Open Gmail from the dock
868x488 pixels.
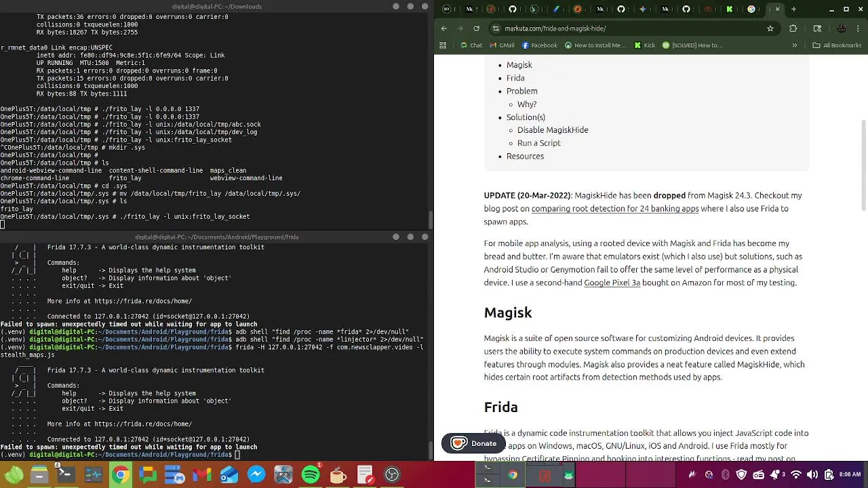click(x=202, y=474)
